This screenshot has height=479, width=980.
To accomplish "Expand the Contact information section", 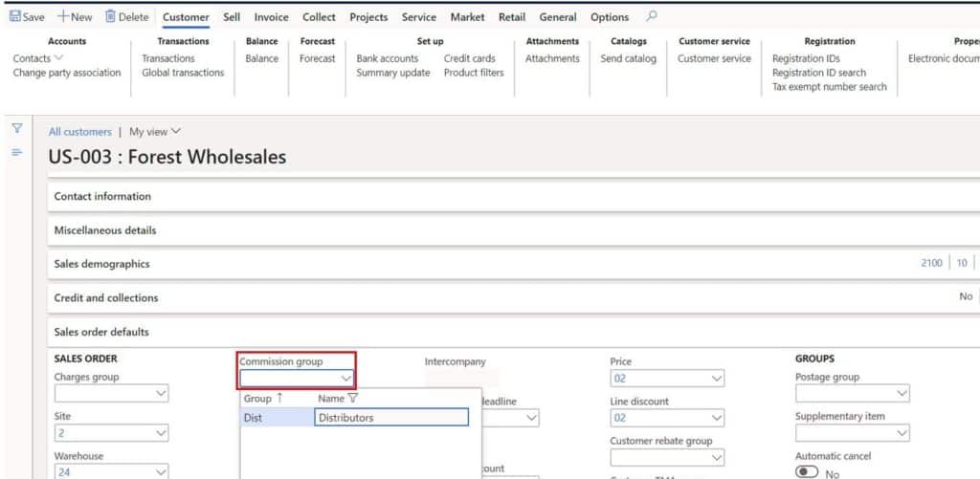I will [514, 196].
